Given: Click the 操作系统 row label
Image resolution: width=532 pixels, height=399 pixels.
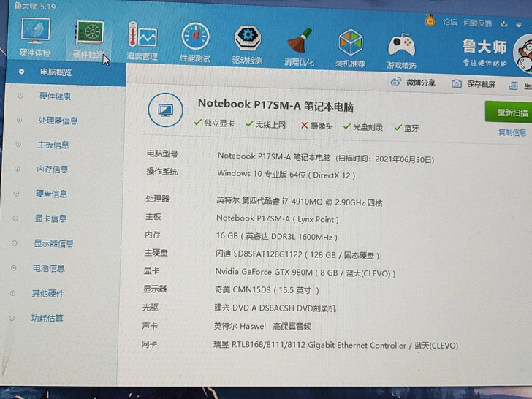Looking at the screenshot, I should [x=161, y=171].
